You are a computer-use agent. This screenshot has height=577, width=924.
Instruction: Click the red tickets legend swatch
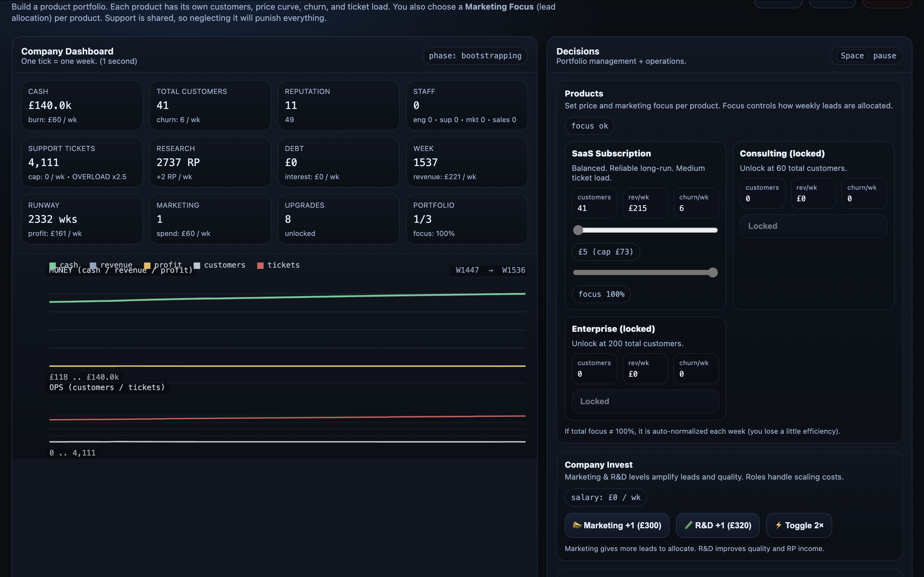pyautogui.click(x=261, y=265)
